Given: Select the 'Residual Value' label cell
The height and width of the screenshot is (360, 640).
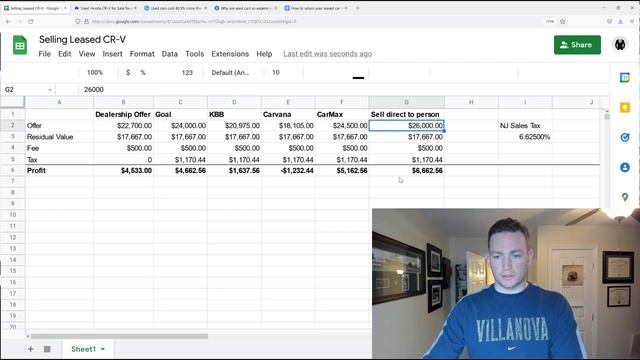Looking at the screenshot, I should pyautogui.click(x=59, y=137).
